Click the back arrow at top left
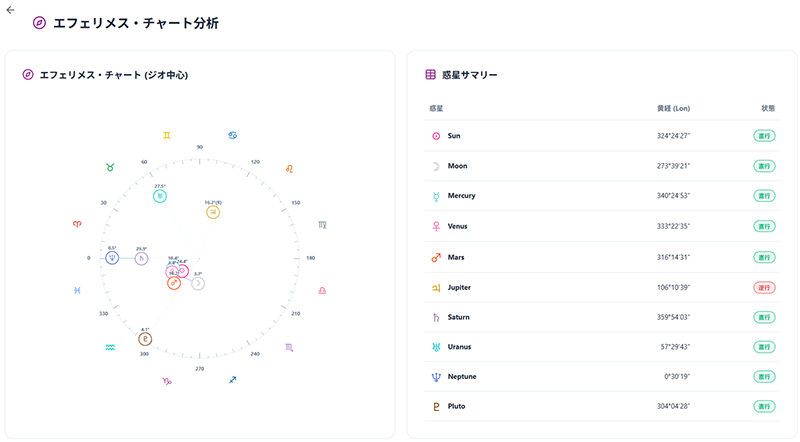Image resolution: width=800 pixels, height=442 pixels. click(10, 9)
